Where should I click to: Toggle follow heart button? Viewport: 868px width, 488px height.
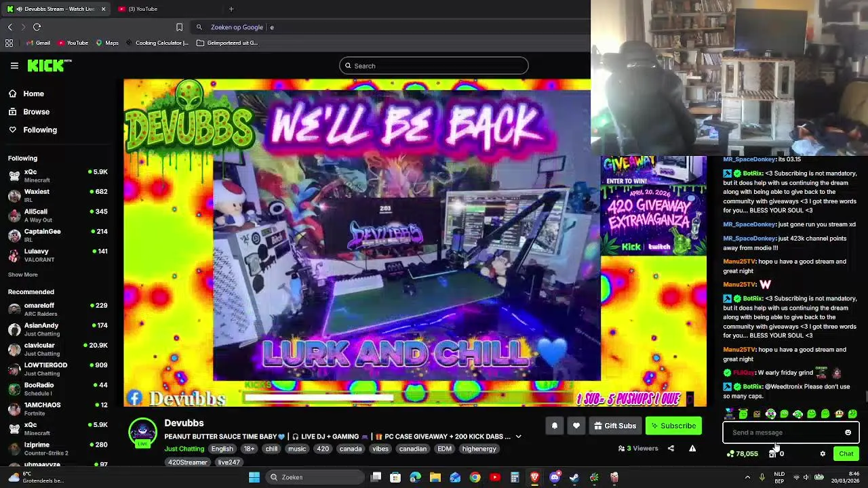point(576,426)
